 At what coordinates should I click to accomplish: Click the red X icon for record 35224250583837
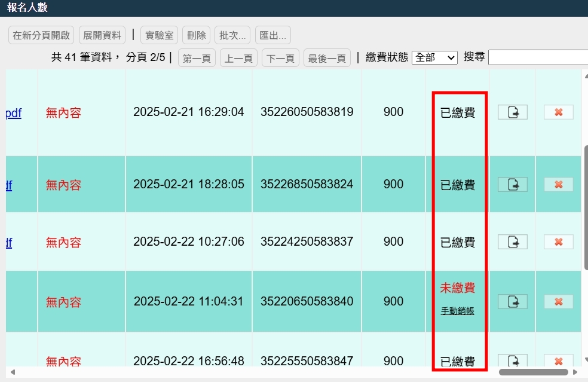pos(558,242)
